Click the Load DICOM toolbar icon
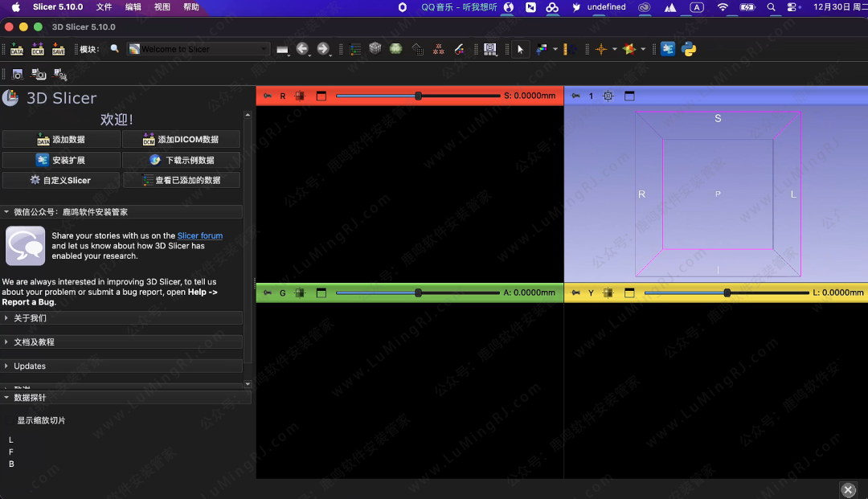This screenshot has height=499, width=868. pos(37,50)
